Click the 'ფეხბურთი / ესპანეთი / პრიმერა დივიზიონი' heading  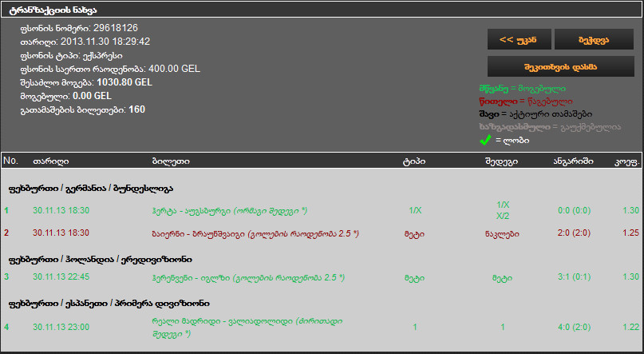coord(109,304)
